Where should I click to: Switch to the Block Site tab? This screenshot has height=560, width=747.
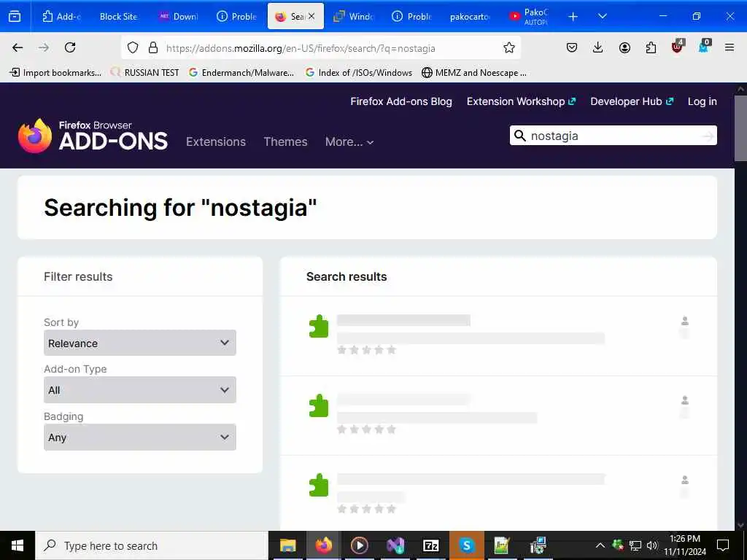point(118,16)
